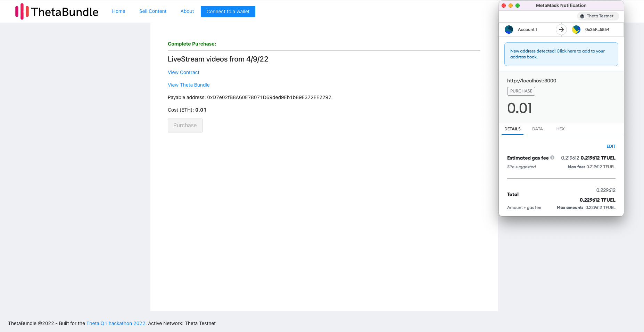Click the Account 1 avatar icon
Viewport: 644px width, 332px height.
509,30
